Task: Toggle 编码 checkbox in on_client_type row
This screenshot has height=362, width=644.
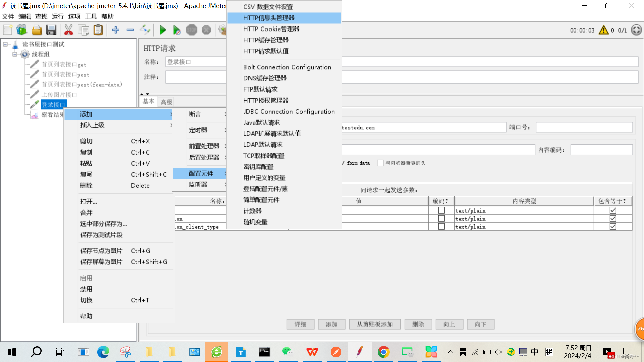Action: [441, 226]
